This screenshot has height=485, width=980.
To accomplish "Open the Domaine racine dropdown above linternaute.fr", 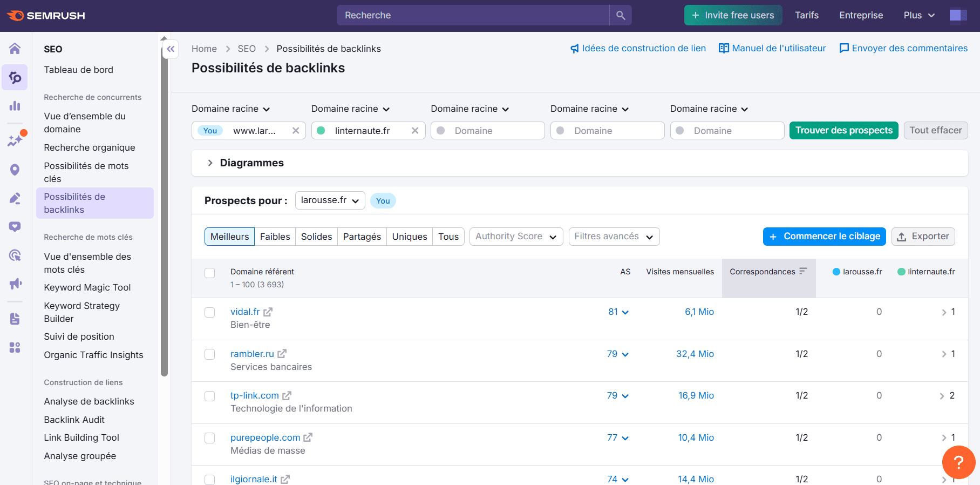I will tap(351, 109).
